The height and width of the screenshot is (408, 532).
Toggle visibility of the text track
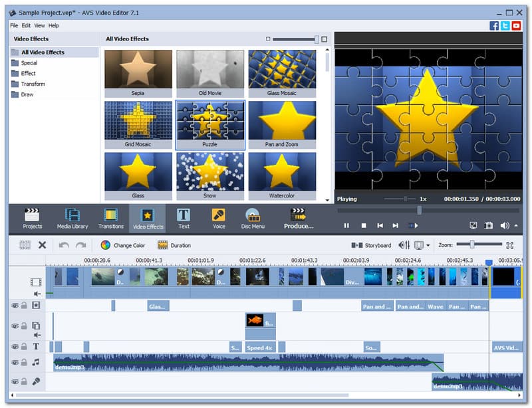coord(15,347)
